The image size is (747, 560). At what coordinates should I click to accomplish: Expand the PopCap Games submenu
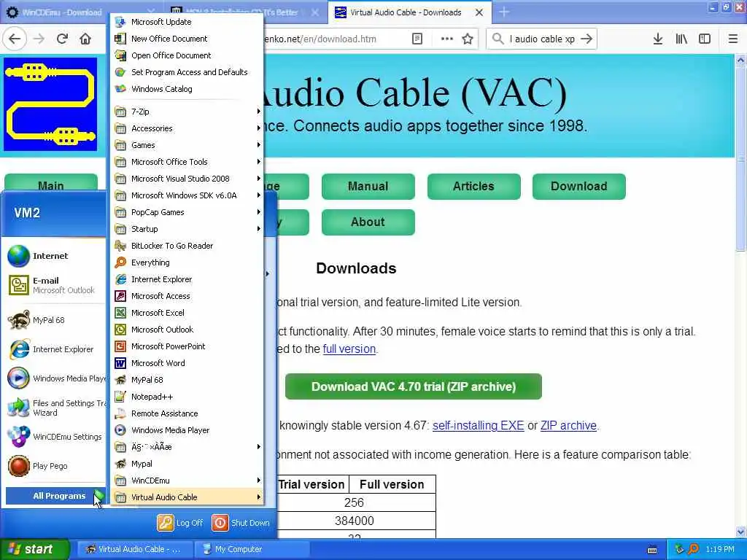click(188, 212)
